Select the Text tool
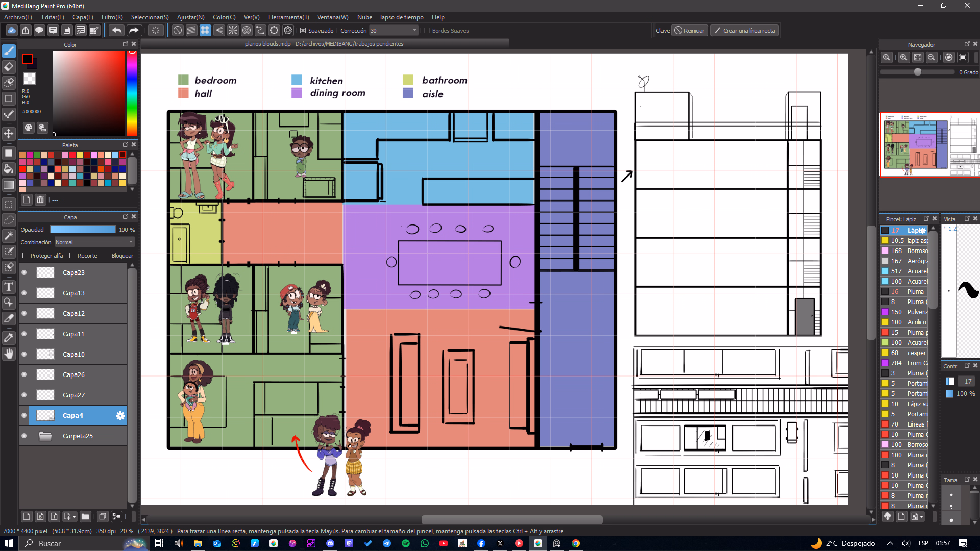This screenshot has width=980, height=551. point(9,287)
